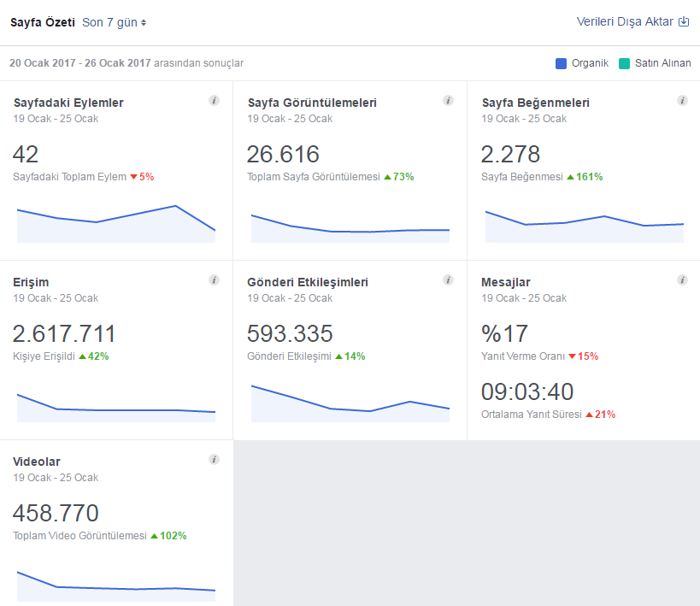The height and width of the screenshot is (606, 700).
Task: Click the green 102% increase indicator
Action: [x=168, y=536]
